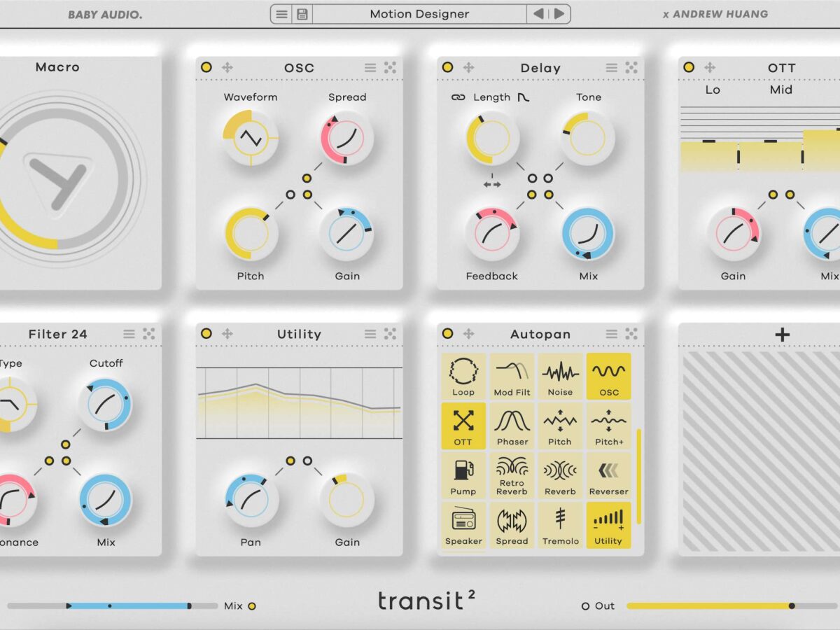This screenshot has height=630, width=840.
Task: Go to next preset arrow
Action: tap(559, 14)
